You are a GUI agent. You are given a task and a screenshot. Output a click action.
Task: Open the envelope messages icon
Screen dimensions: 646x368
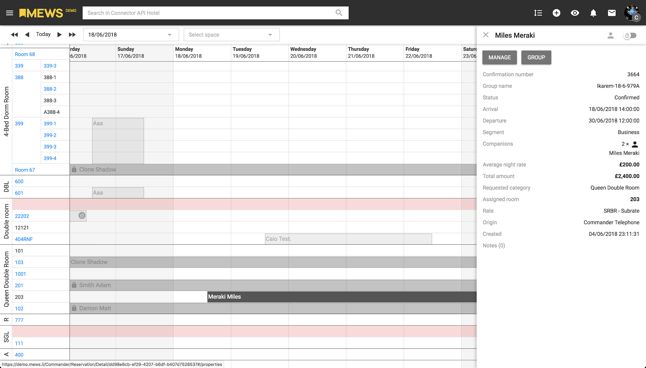pos(612,13)
